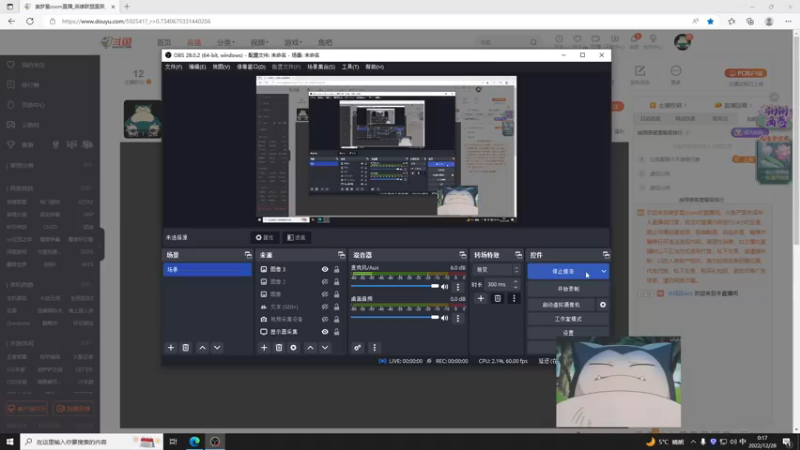The width and height of the screenshot is (800, 450).
Task: Open the 视图(V) menu in OBS
Action: click(221, 67)
